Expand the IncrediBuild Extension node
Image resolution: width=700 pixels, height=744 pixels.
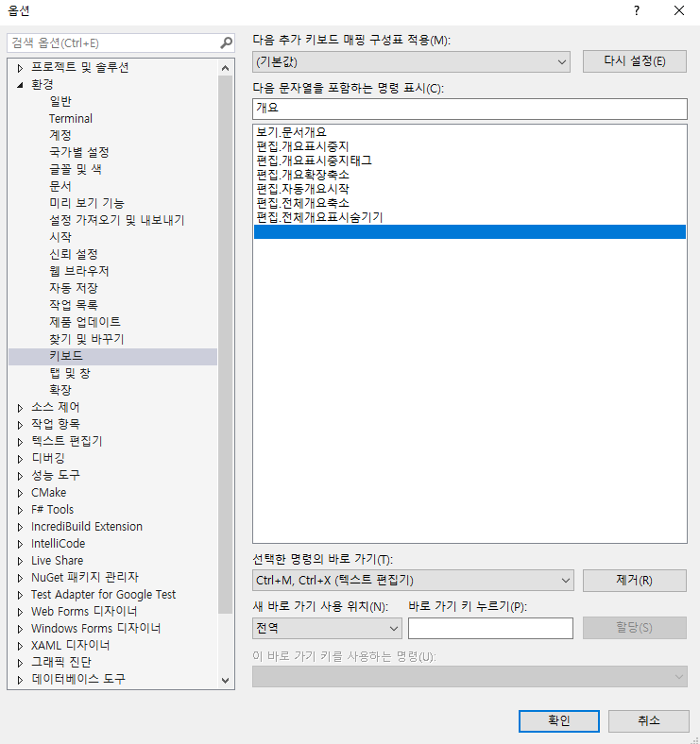(x=20, y=527)
